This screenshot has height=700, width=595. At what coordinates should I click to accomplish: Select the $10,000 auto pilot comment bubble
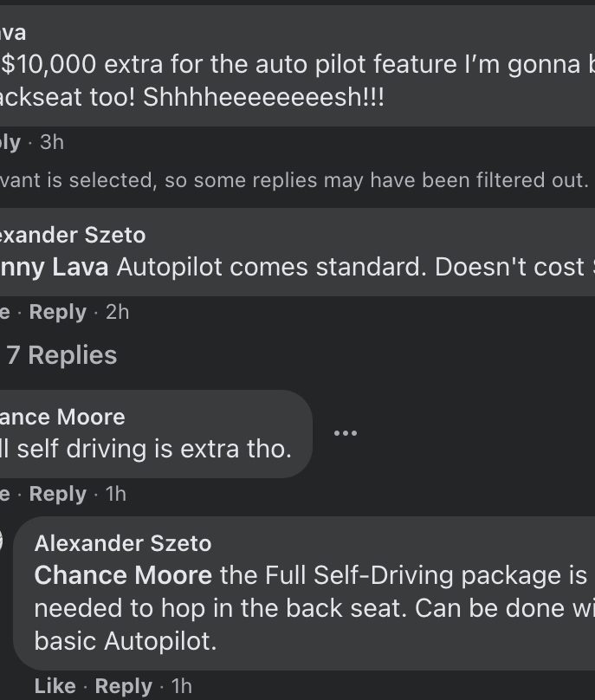tap(297, 66)
